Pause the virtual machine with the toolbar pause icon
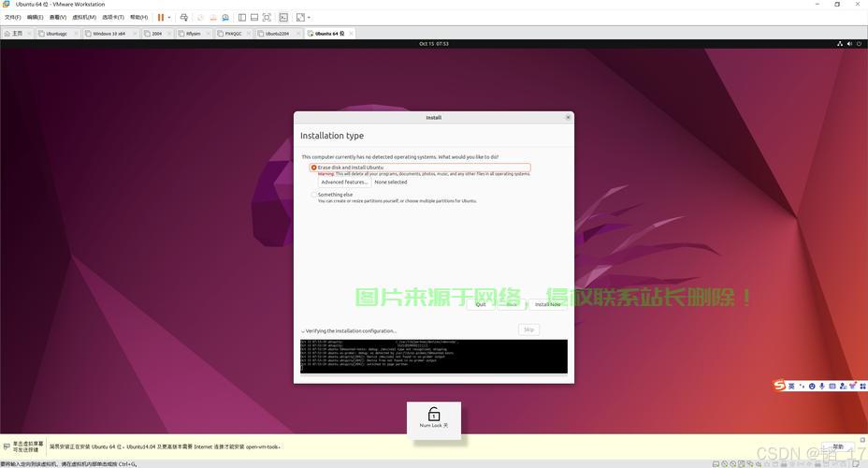Viewport: 868px width, 468px height. pyautogui.click(x=161, y=18)
